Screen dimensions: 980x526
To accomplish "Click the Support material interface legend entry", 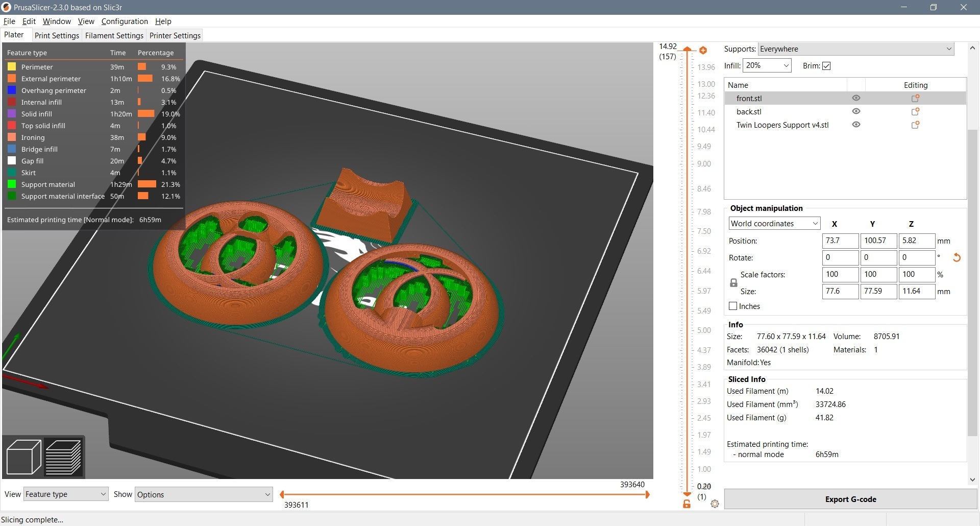I will click(x=93, y=196).
